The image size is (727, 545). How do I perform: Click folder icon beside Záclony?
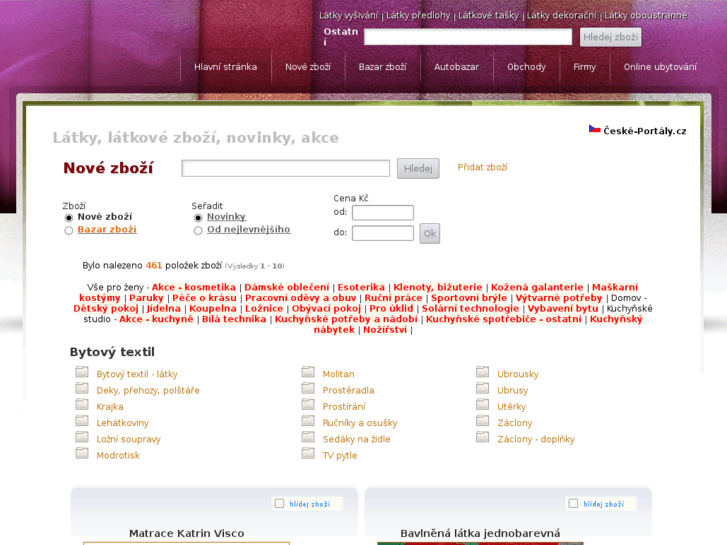click(483, 421)
